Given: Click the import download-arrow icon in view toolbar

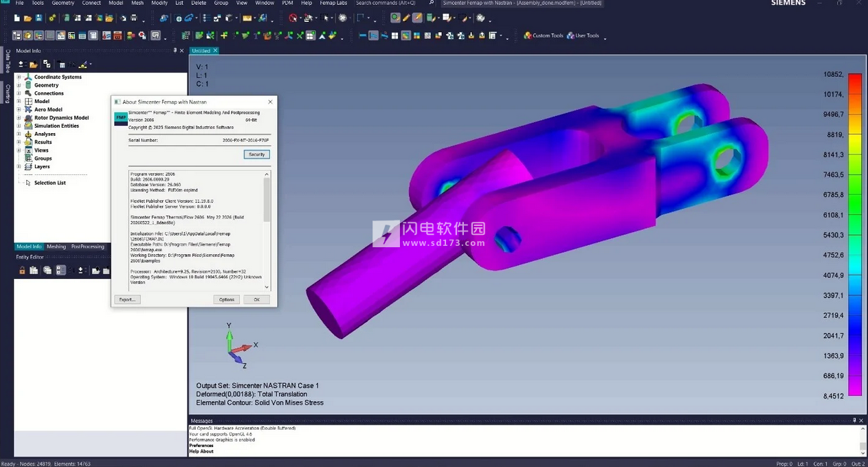Looking at the screenshot, I should 471,36.
